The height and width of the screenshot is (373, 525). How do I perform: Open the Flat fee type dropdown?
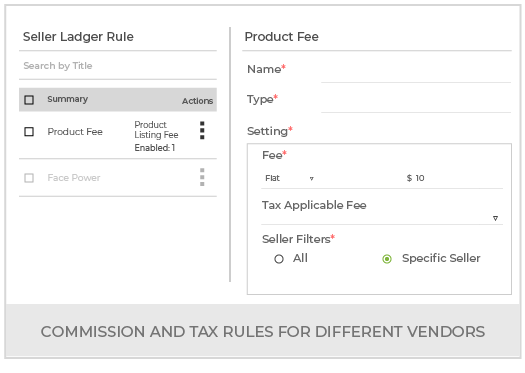[x=290, y=178]
